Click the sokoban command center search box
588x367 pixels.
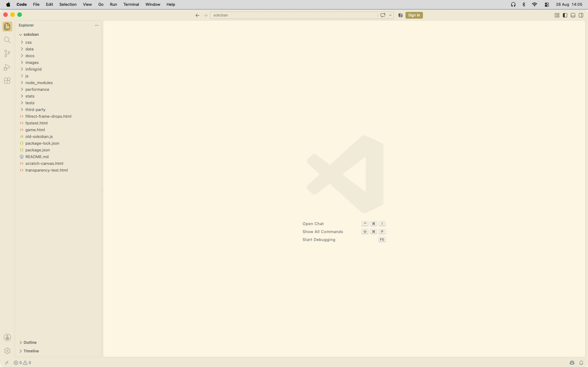[294, 15]
